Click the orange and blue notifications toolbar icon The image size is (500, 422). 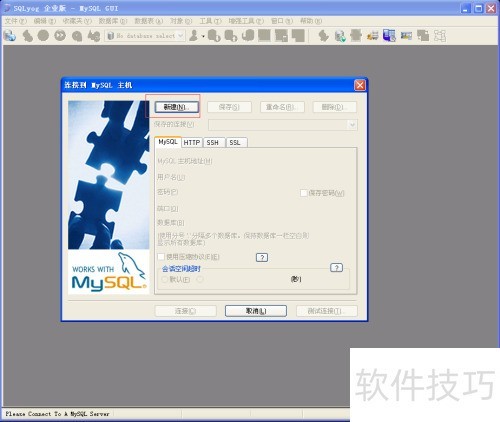372,36
